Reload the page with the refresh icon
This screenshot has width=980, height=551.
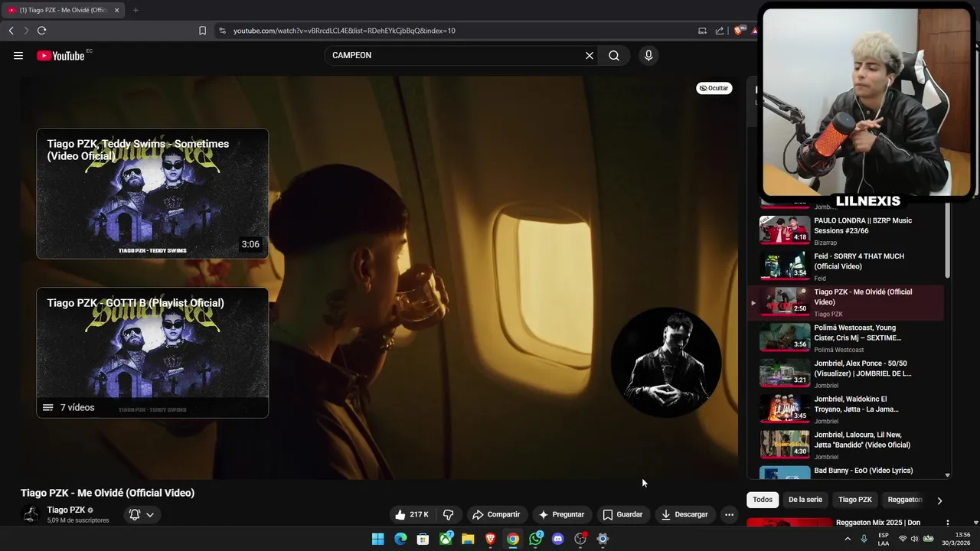click(41, 31)
